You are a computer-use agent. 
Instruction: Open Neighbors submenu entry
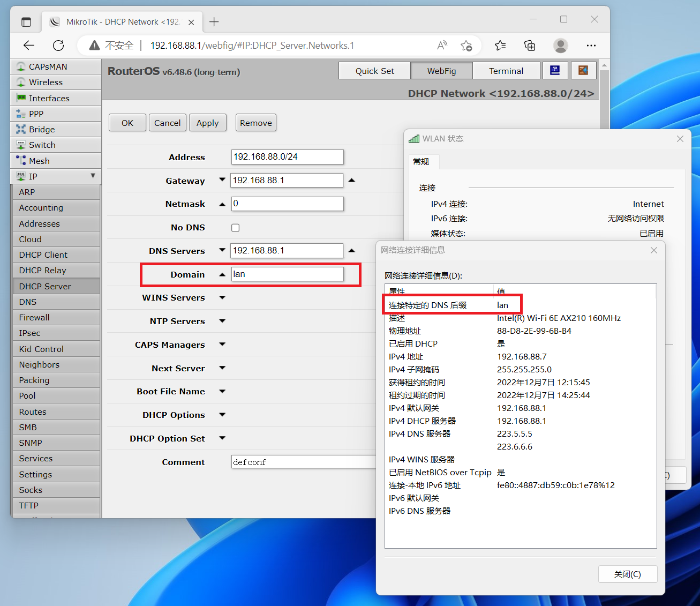coord(56,364)
